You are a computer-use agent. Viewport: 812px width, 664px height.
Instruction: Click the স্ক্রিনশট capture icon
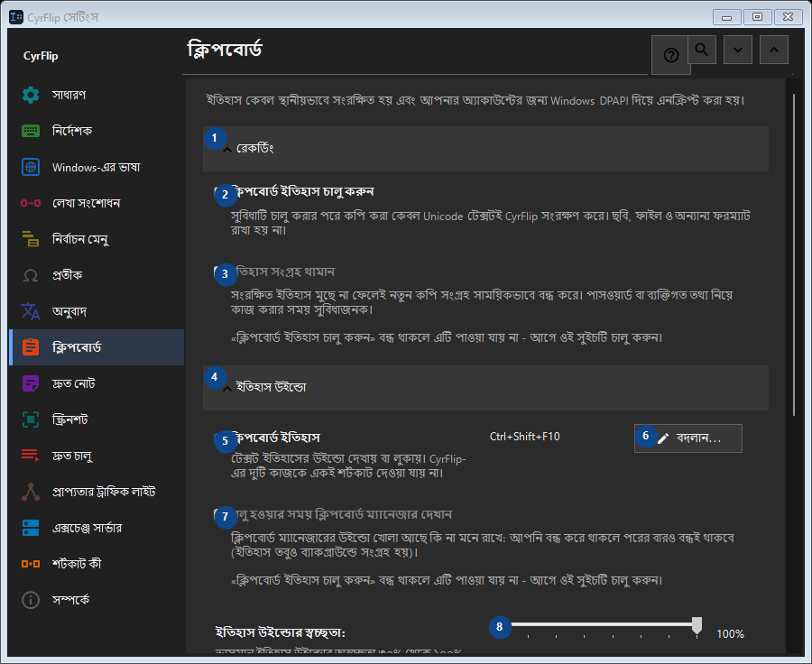click(31, 420)
